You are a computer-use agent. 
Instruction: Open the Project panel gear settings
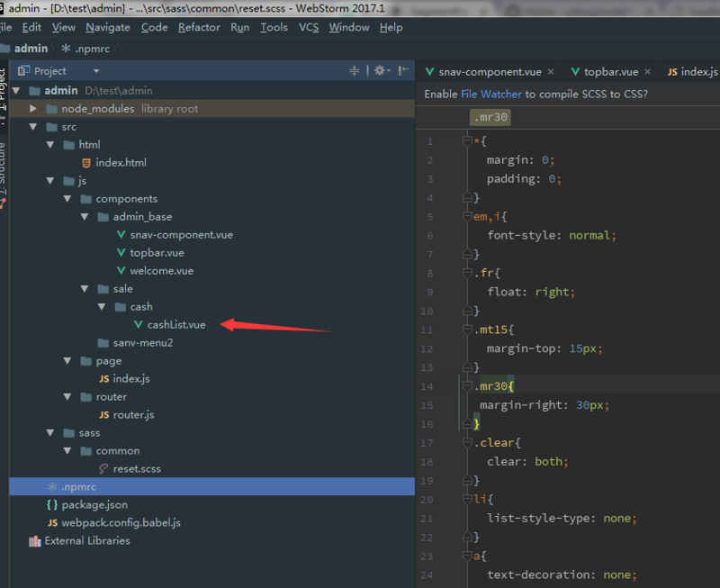tap(379, 71)
